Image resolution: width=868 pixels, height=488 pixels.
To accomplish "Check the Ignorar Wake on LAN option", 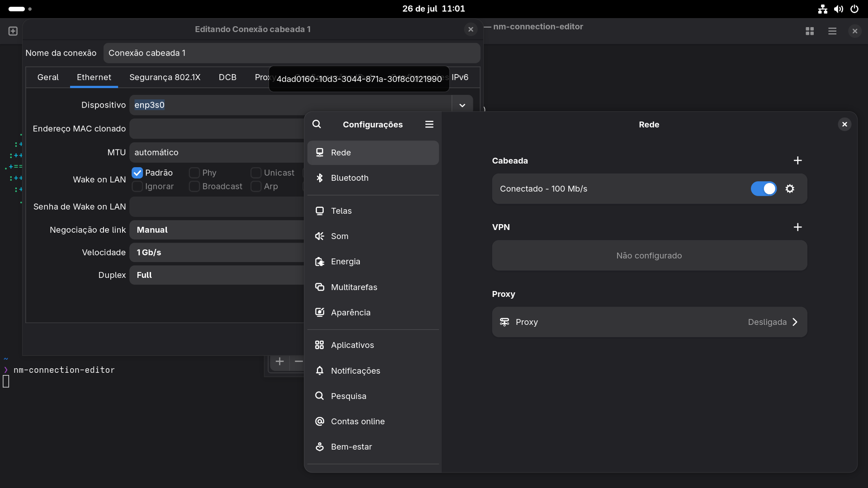I will [137, 187].
